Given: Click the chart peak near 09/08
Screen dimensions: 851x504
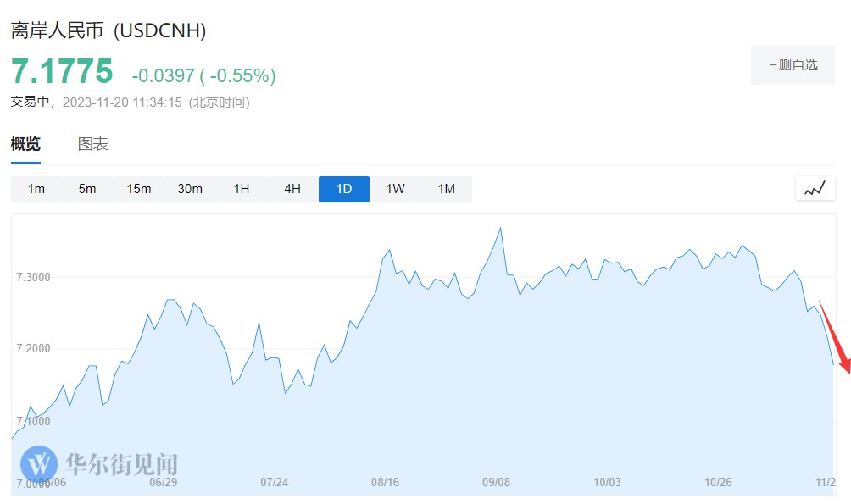Looking at the screenshot, I should coord(501,228).
